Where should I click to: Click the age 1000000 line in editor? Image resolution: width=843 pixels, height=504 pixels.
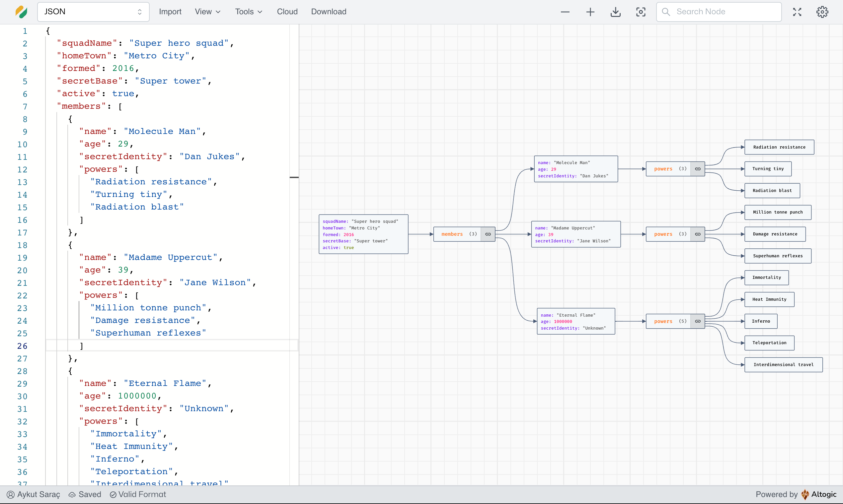point(120,396)
